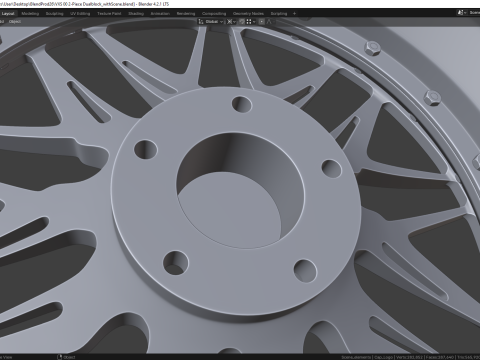Click the Verts count in status bar
The image size is (480, 360).
[409, 357]
